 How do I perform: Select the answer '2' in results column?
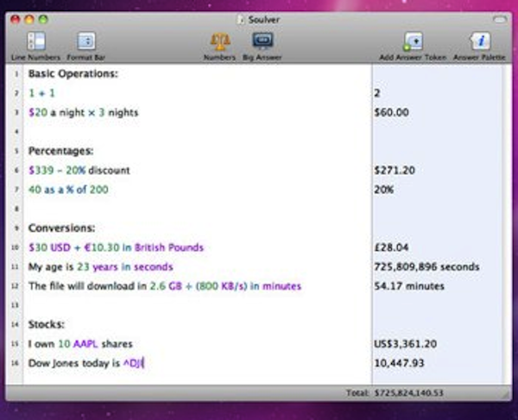pos(377,93)
